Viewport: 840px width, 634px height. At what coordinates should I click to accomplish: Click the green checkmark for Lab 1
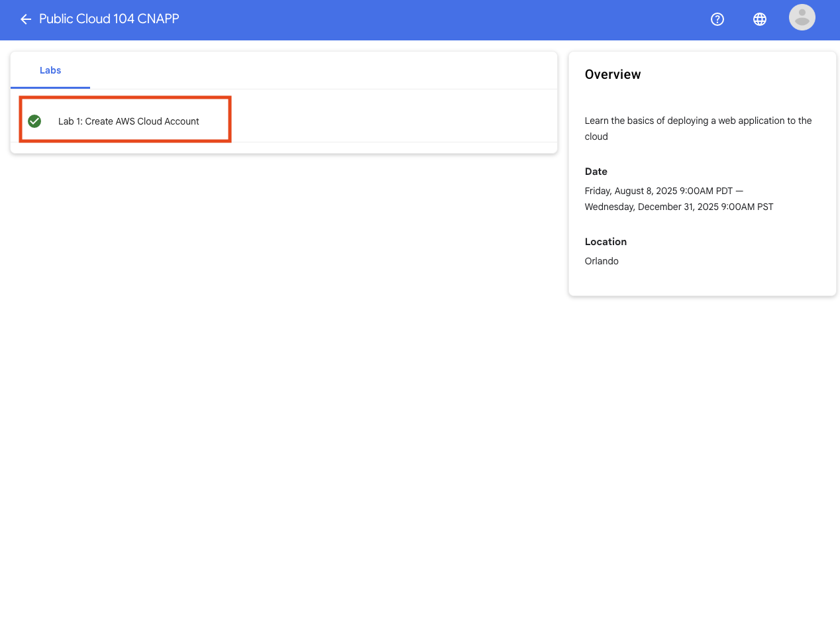tap(34, 121)
